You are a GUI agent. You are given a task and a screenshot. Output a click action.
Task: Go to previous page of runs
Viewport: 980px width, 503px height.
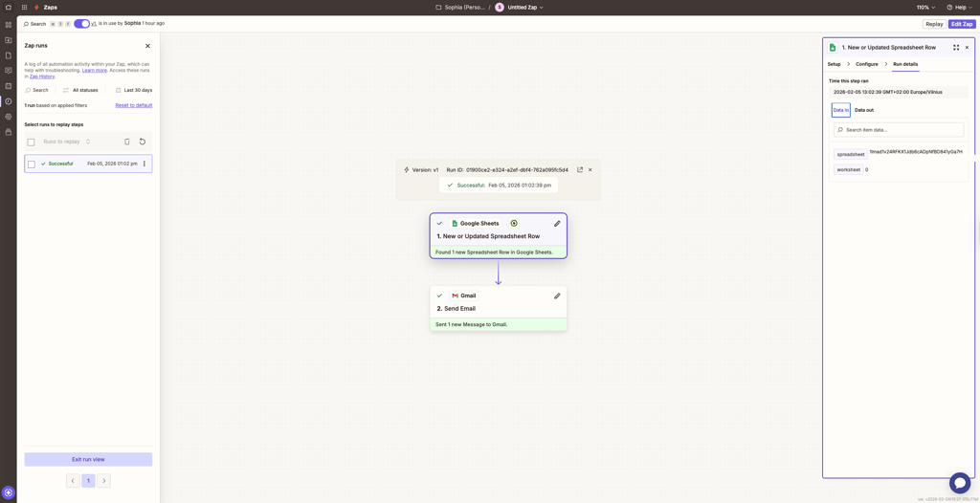[x=73, y=480]
